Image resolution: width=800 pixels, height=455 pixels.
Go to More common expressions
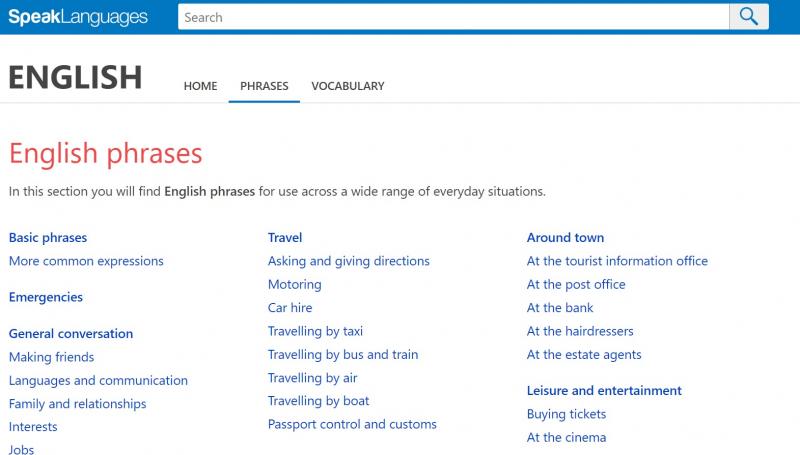[86, 261]
